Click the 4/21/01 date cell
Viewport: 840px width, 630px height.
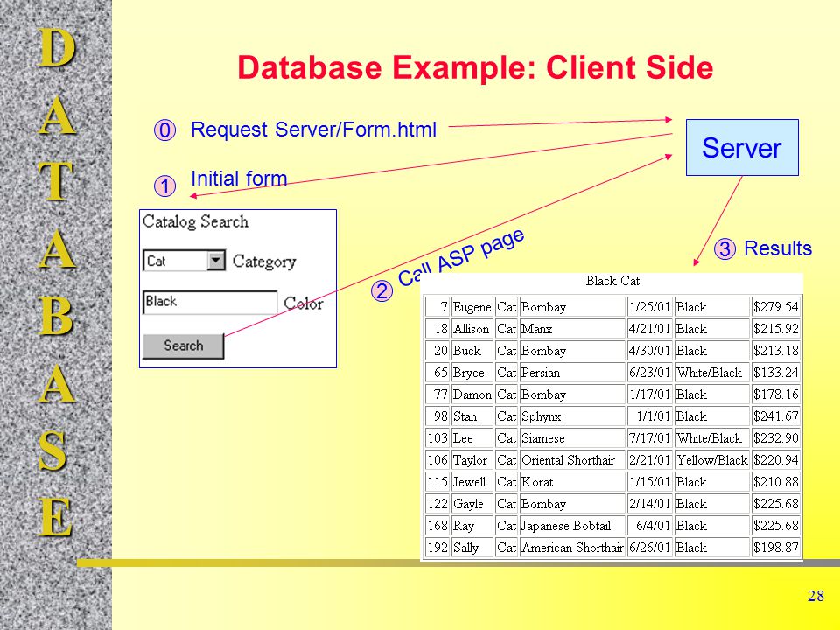pos(650,329)
